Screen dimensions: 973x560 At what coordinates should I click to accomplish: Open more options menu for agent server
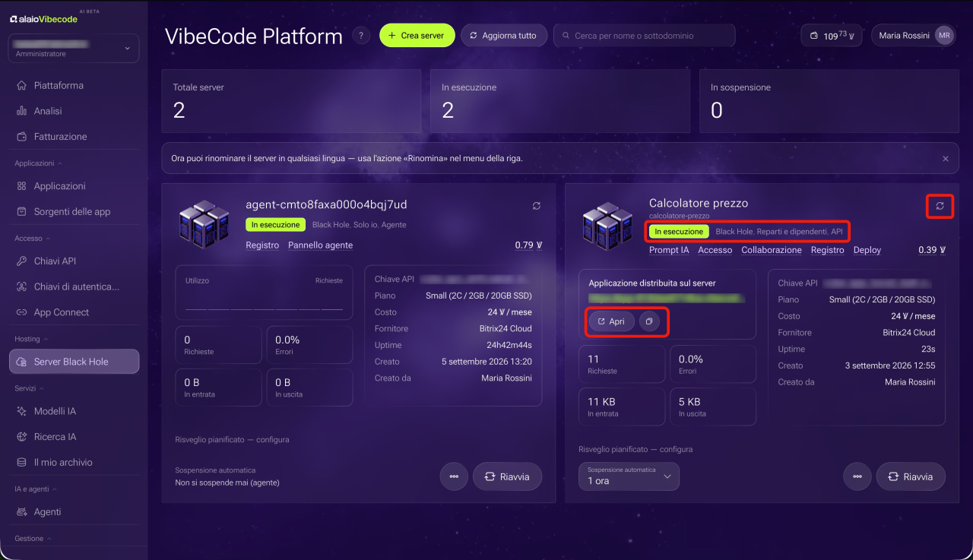pos(454,476)
